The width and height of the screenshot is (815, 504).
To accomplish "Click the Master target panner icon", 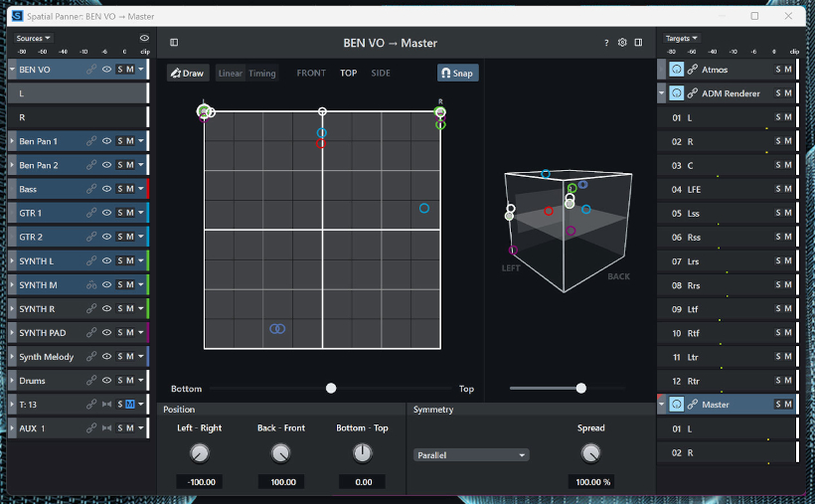I will (676, 405).
